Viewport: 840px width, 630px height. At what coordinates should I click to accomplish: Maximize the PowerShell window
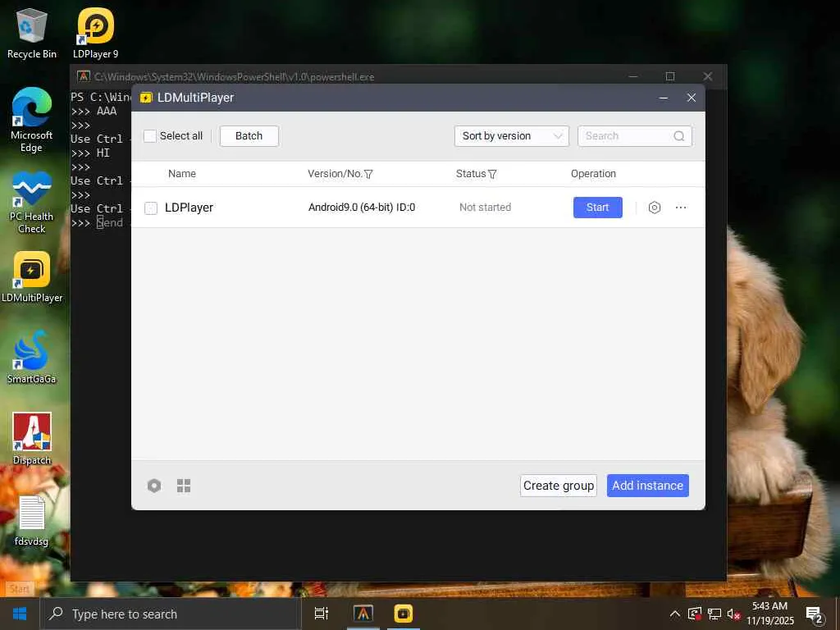tap(670, 76)
